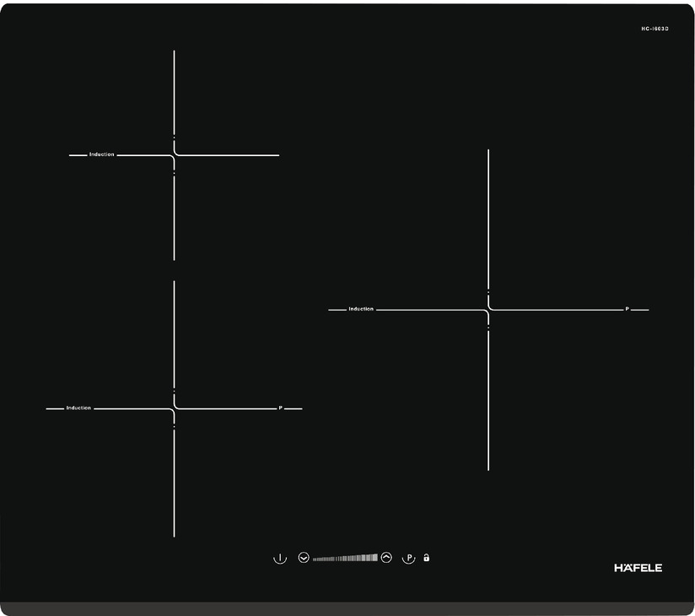
Task: Activate the P boost control icon
Action: click(x=408, y=558)
